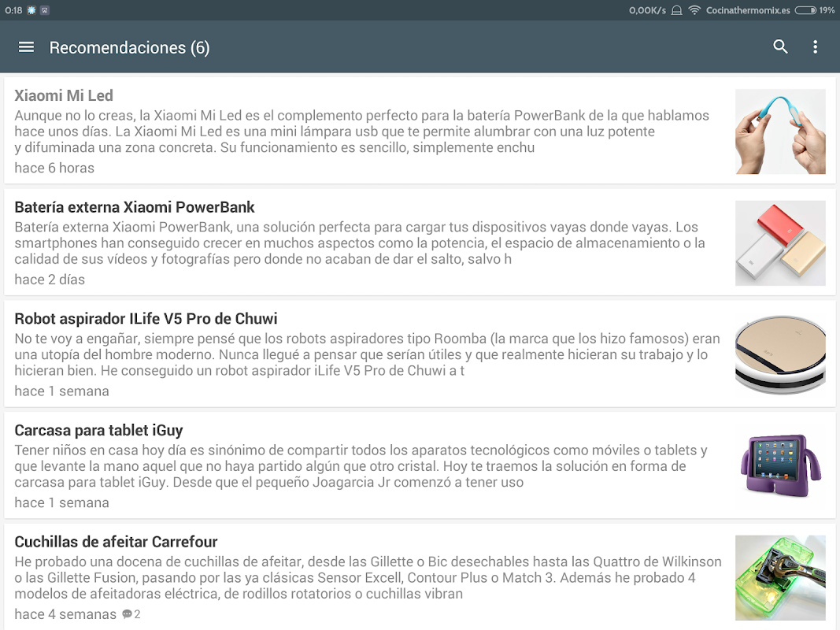
Task: Tap the Cocinathermomix.es network label
Action: [748, 10]
